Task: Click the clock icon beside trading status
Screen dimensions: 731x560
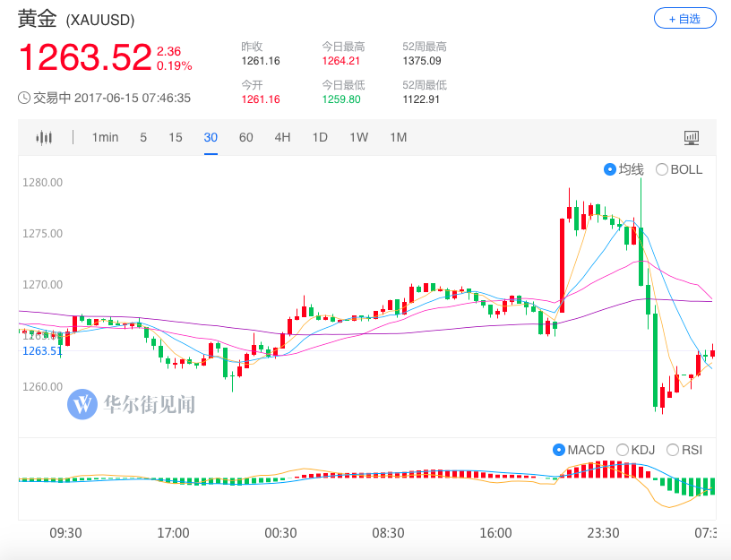Action: pos(24,98)
